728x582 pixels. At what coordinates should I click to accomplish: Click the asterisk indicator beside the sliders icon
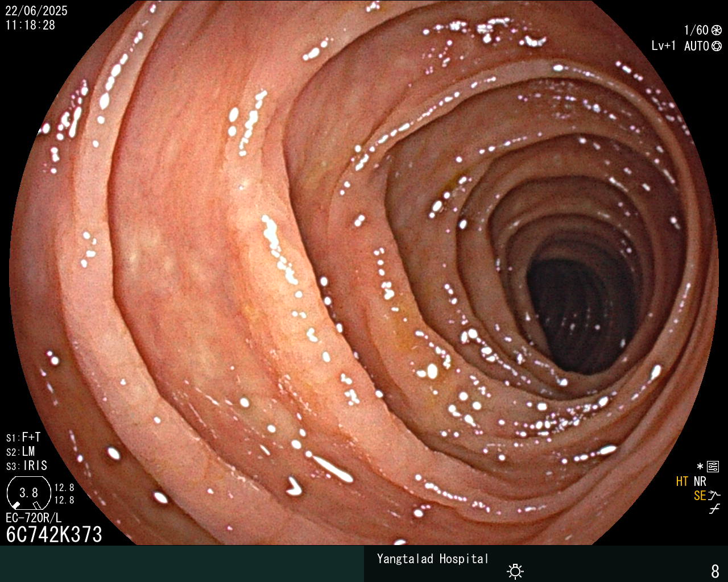pyautogui.click(x=700, y=466)
